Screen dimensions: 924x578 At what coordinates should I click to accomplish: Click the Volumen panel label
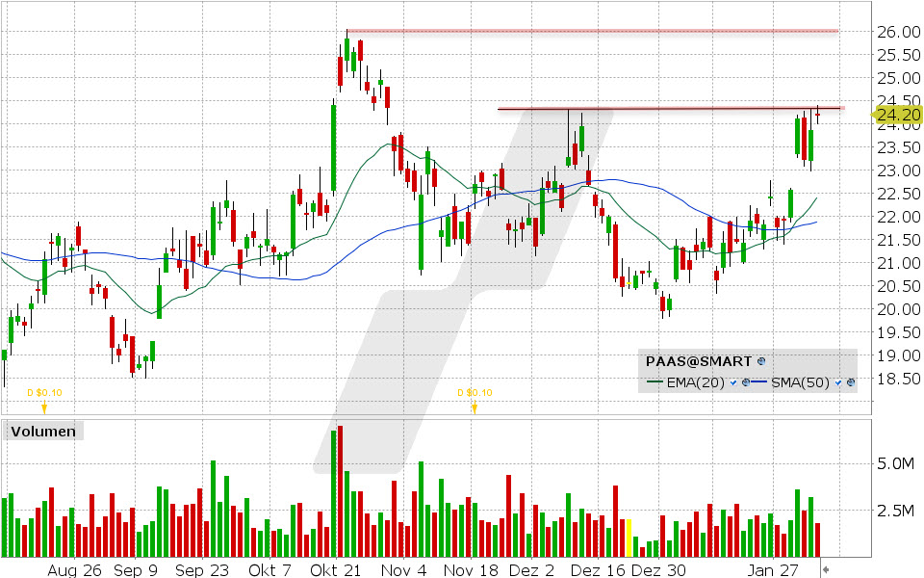43,432
